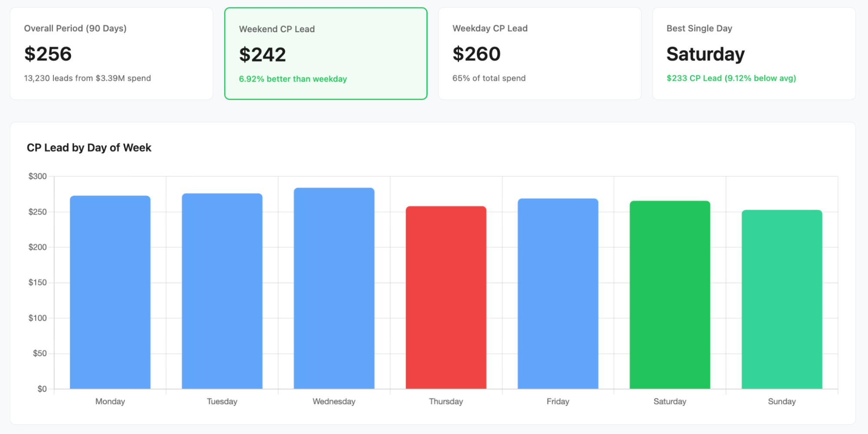This screenshot has height=434, width=868.
Task: Click the Best Single Day card
Action: 754,53
